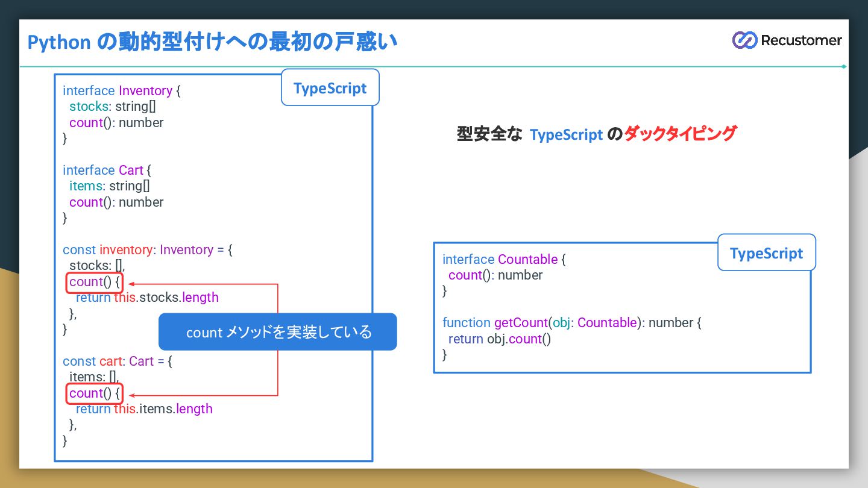
Task: Click count(): number under interface Countable
Action: 495,275
